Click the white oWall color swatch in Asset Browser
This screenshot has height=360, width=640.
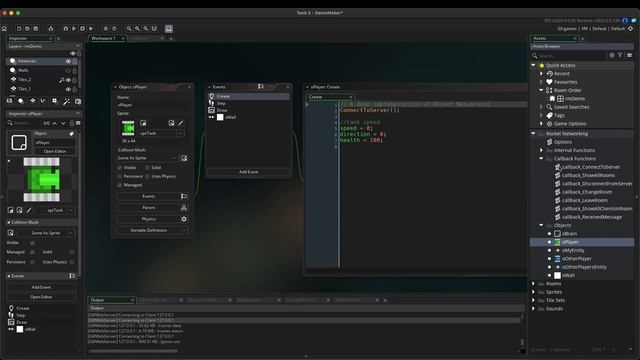coord(558,276)
